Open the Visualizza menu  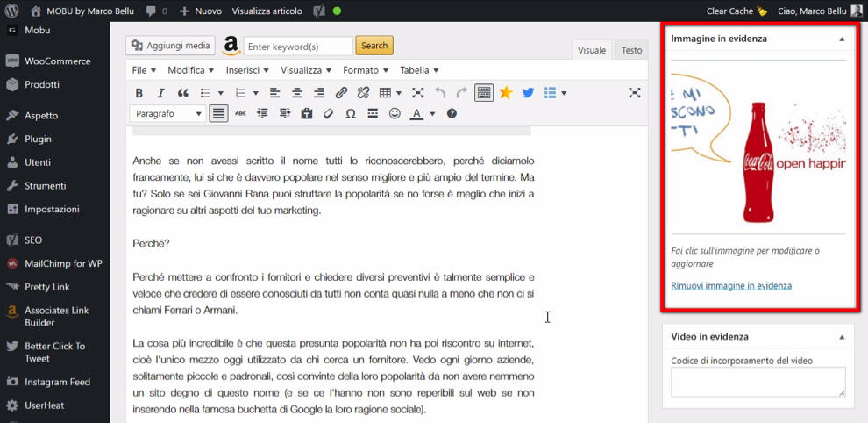(306, 70)
